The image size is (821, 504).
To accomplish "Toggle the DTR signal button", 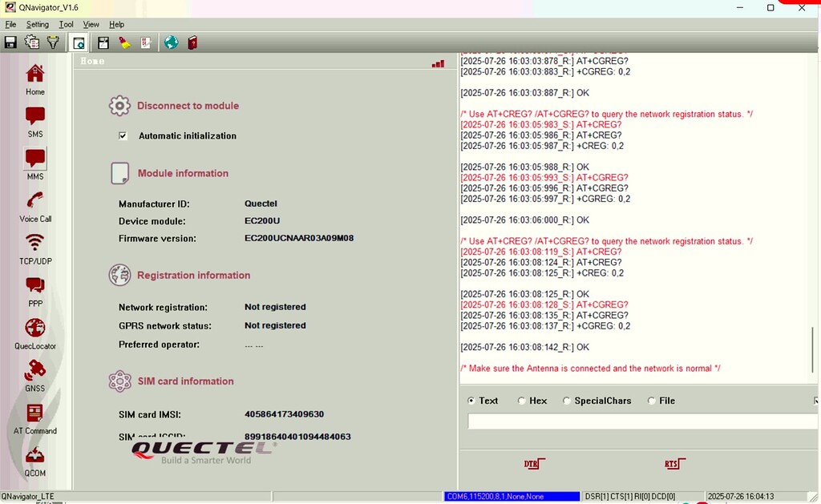I will pyautogui.click(x=533, y=464).
